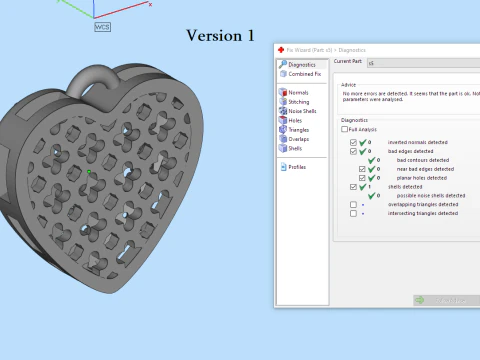The image size is (480, 360).
Task: Open the Diagnostics page
Action: [x=302, y=65]
